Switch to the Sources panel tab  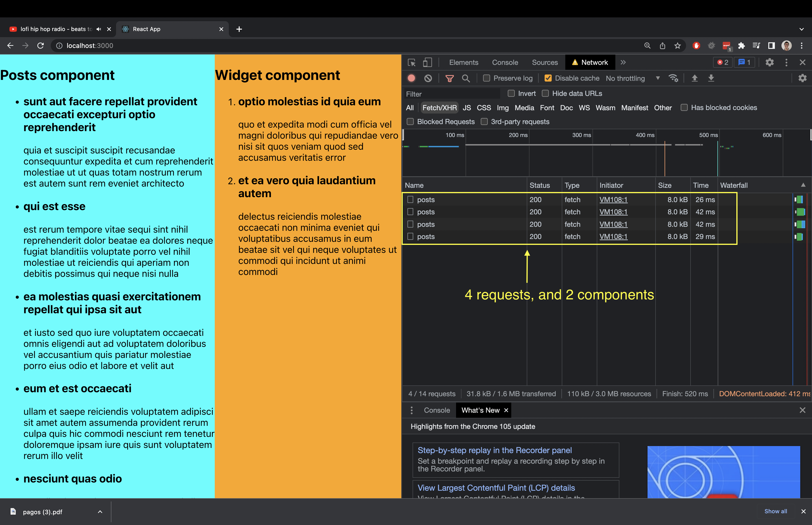coord(545,62)
